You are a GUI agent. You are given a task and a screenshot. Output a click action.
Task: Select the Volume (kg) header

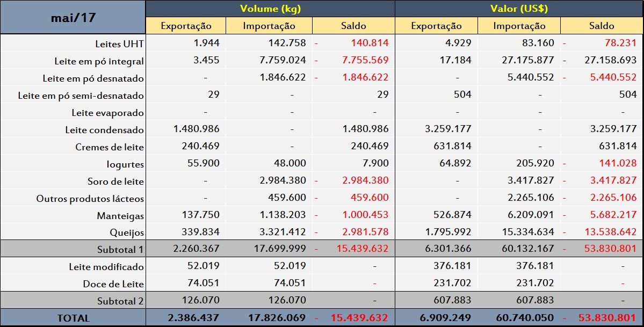(x=270, y=9)
